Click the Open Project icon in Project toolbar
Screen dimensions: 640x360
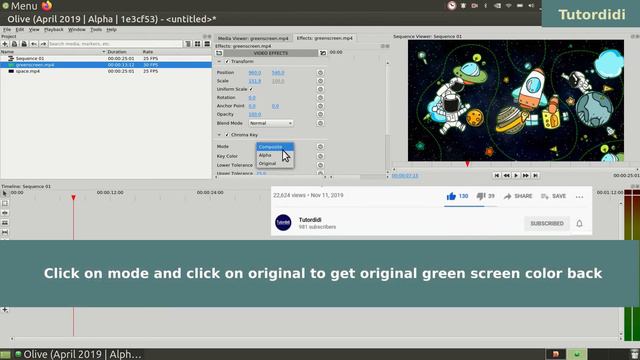tap(14, 44)
